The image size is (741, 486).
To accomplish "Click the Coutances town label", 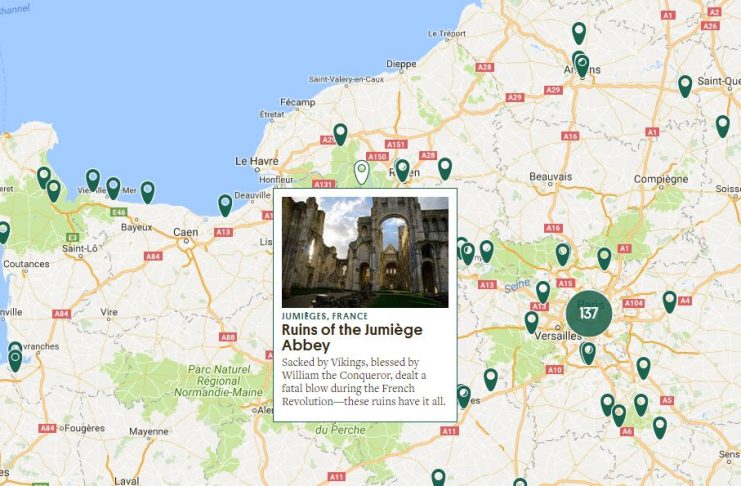I will 26,264.
